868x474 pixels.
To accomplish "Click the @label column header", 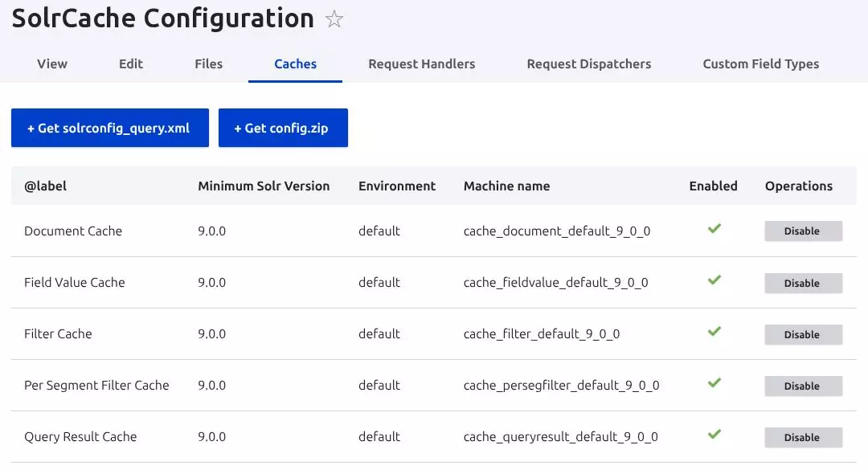I will (45, 186).
